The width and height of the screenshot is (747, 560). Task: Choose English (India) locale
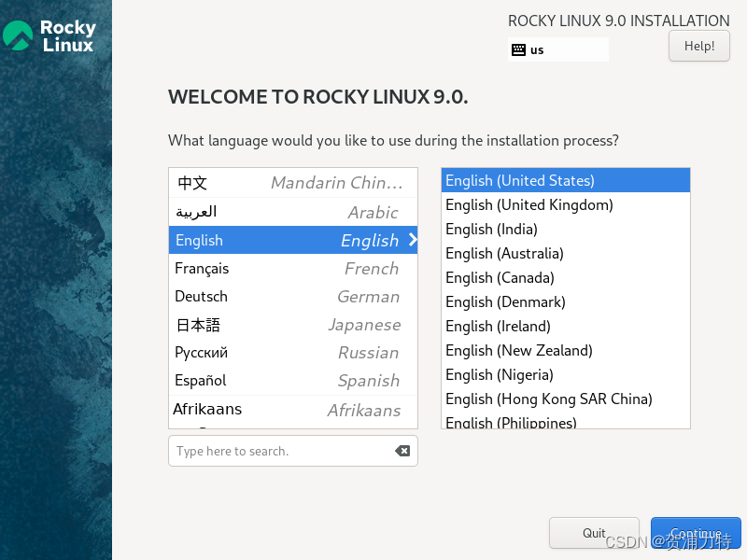click(x=566, y=229)
